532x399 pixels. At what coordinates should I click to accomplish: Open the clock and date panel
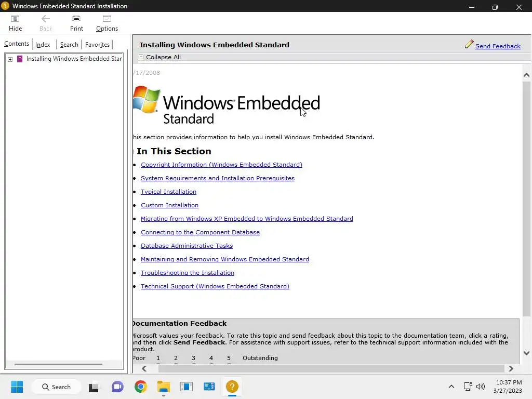click(x=508, y=387)
